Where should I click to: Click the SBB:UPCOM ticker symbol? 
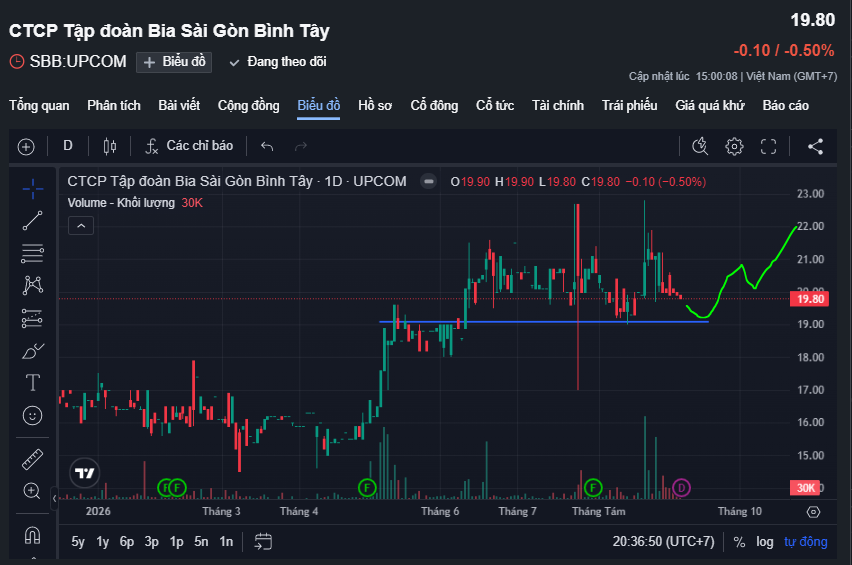78,61
